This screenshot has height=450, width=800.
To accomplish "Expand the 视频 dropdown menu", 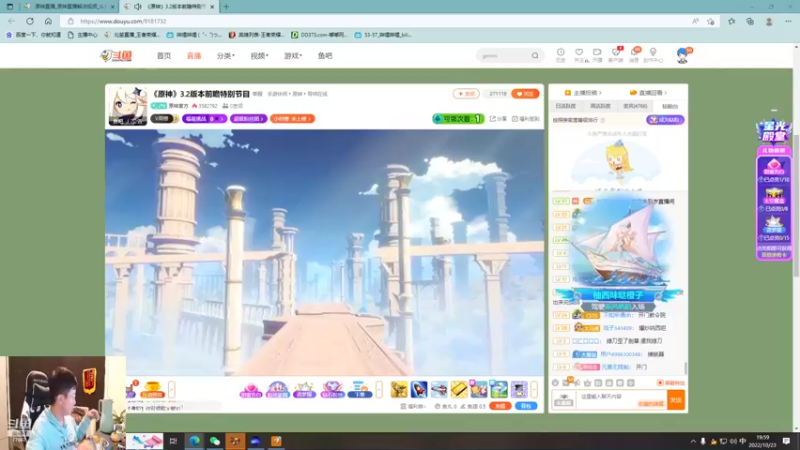I will (259, 56).
